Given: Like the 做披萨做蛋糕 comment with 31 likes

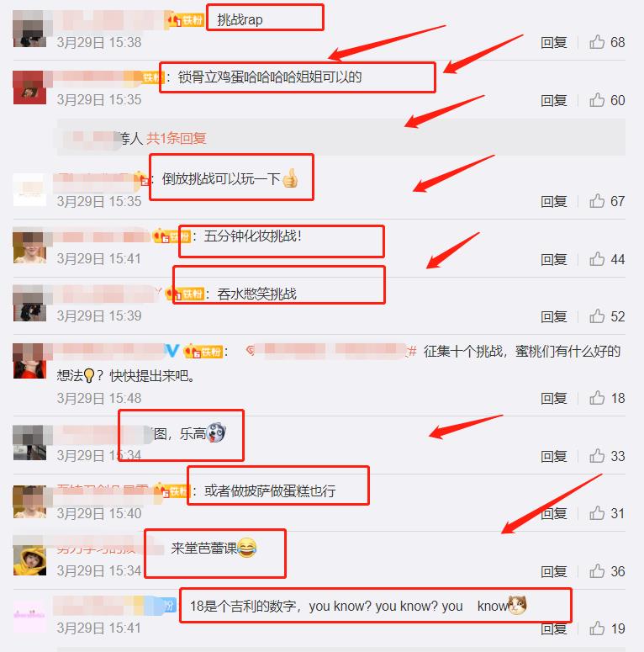Looking at the screenshot, I should click(597, 513).
